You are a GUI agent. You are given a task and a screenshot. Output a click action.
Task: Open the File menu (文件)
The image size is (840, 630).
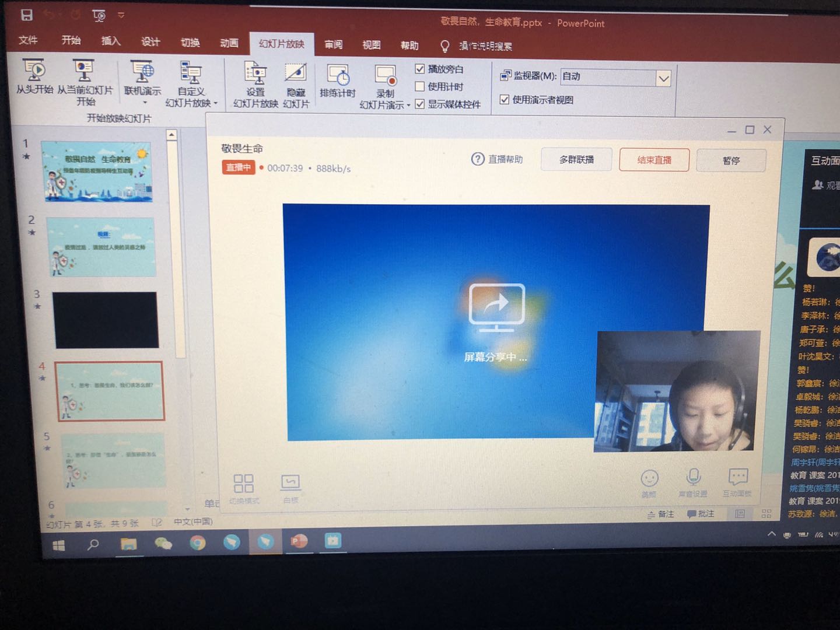pos(27,40)
